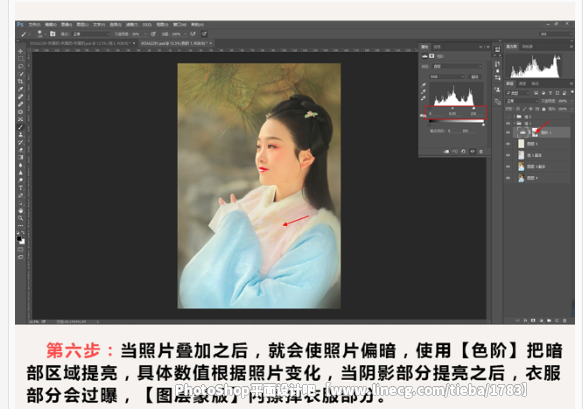Select the Gradient tool
This screenshot has height=409, width=583.
[21, 157]
